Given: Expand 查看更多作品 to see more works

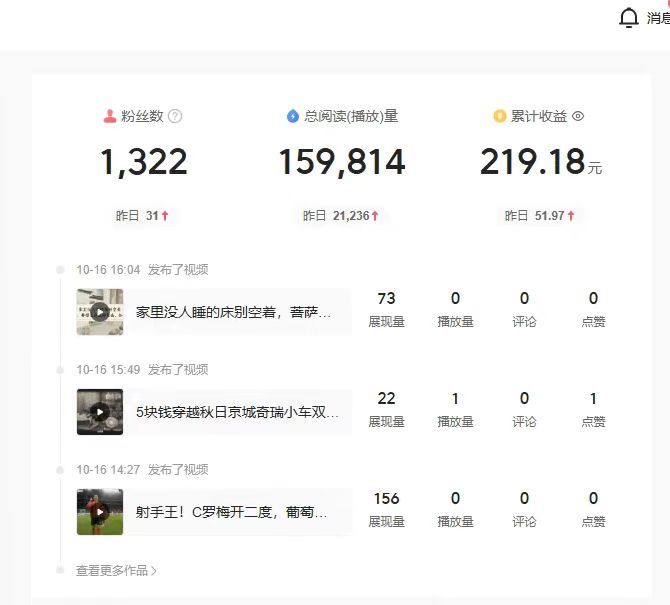Looking at the screenshot, I should (116, 570).
